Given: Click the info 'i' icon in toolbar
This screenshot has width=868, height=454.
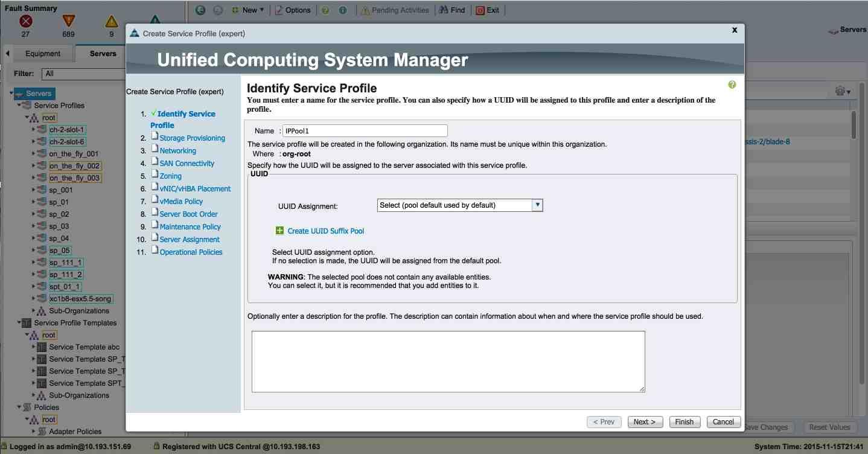Looking at the screenshot, I should [x=343, y=10].
